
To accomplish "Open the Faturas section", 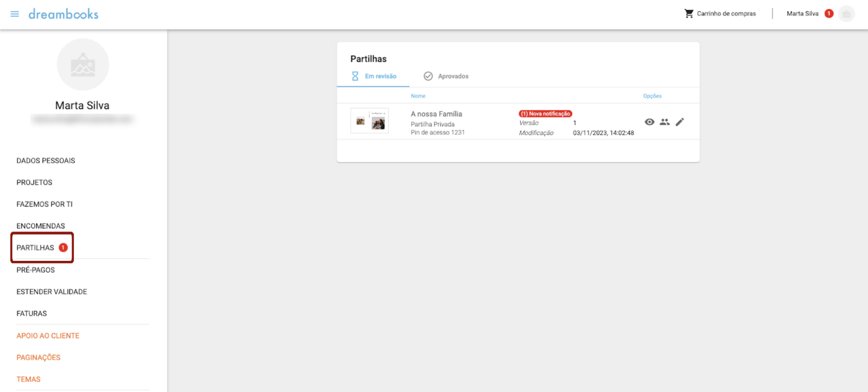I will (x=32, y=313).
